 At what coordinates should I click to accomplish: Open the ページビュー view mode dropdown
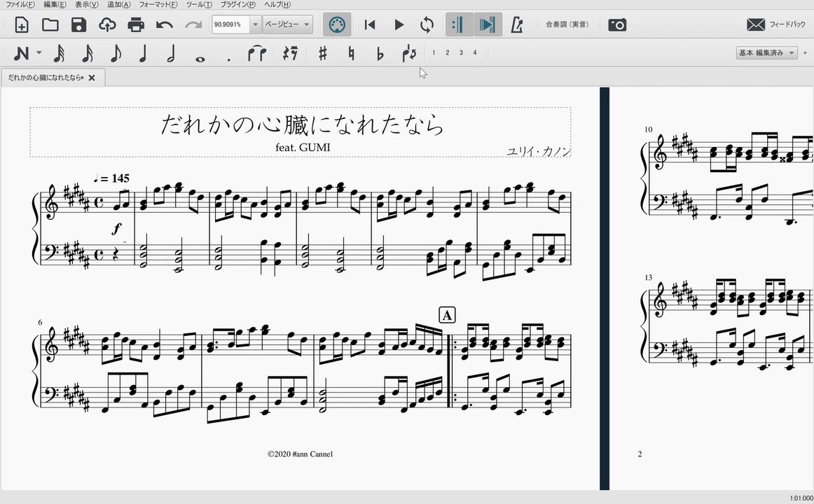[288, 24]
